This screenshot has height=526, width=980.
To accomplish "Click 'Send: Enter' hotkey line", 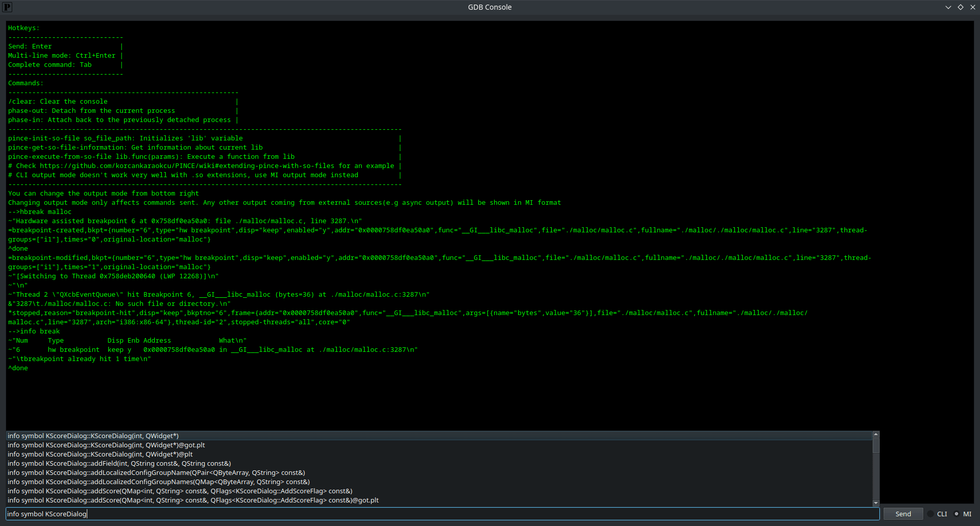I will 30,46.
